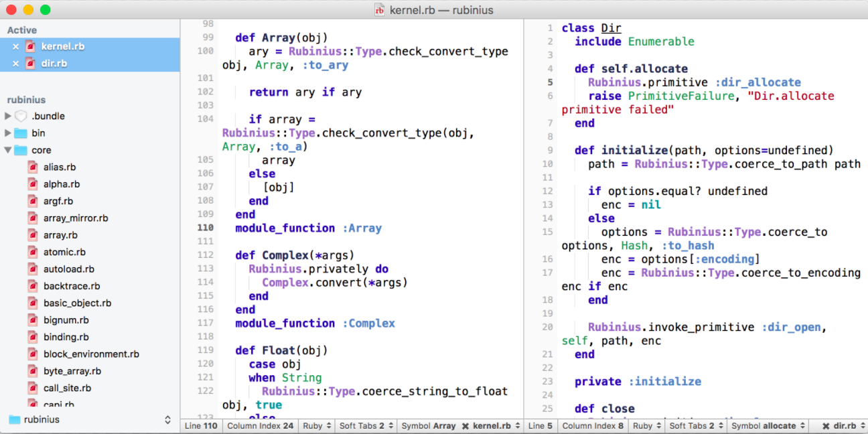Collapse the core folder
Image resolution: width=868 pixels, height=434 pixels.
[x=8, y=150]
